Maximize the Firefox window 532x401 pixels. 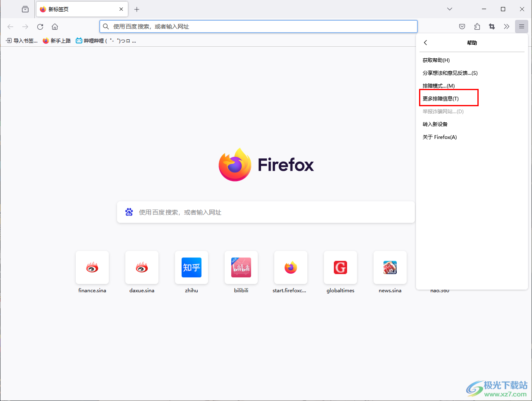coord(503,9)
